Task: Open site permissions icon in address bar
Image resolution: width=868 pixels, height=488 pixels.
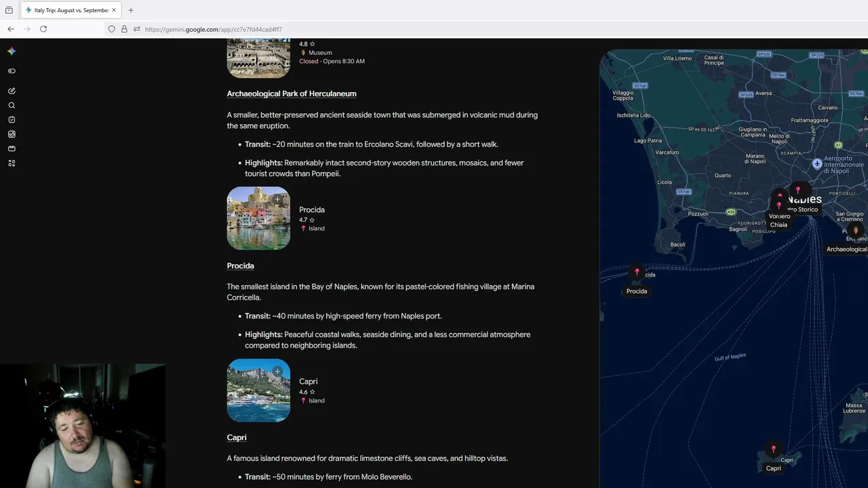Action: (136, 29)
